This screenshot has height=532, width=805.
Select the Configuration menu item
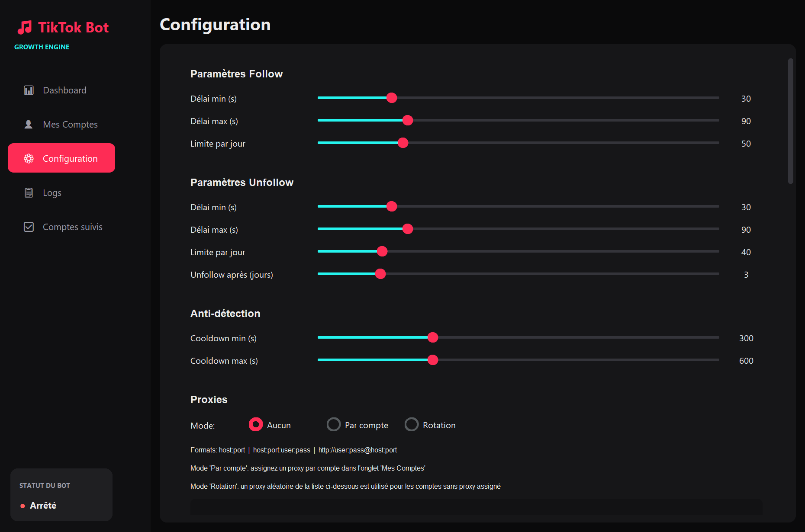coord(61,158)
